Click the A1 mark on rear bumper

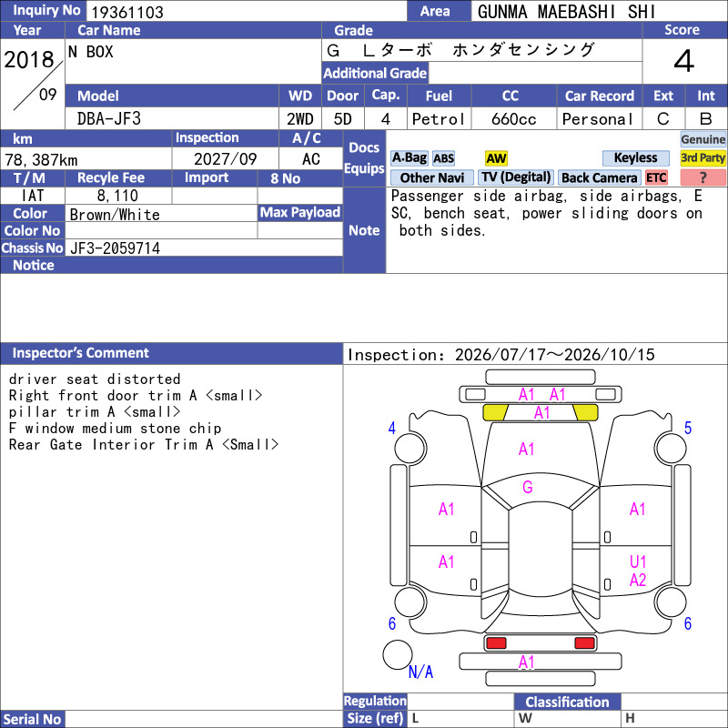(x=526, y=662)
